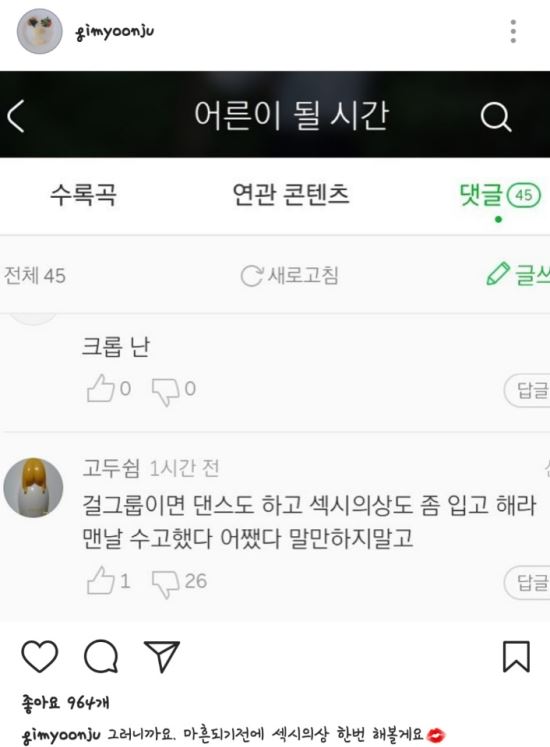Screen dimensions: 550x747
Task: Tap the back arrow in the album header
Action: (x=16, y=116)
